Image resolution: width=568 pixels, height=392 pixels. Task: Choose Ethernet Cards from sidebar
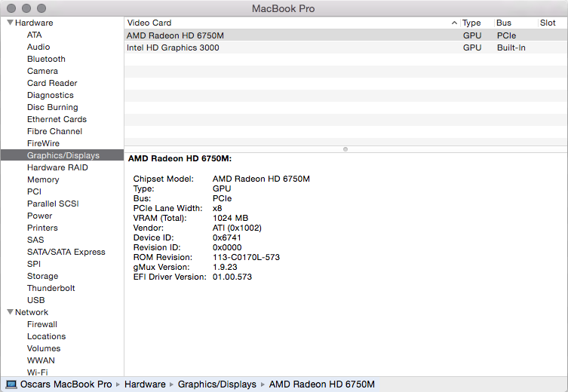[x=57, y=119]
